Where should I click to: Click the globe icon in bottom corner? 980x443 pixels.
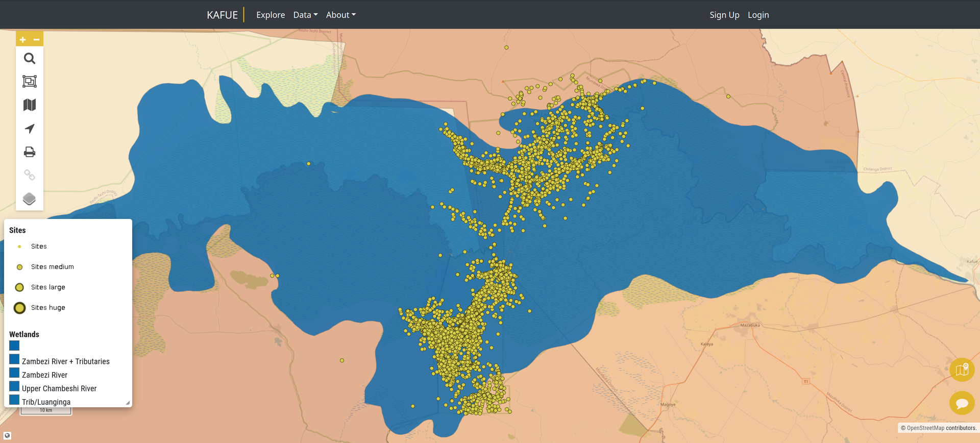[x=7, y=435]
